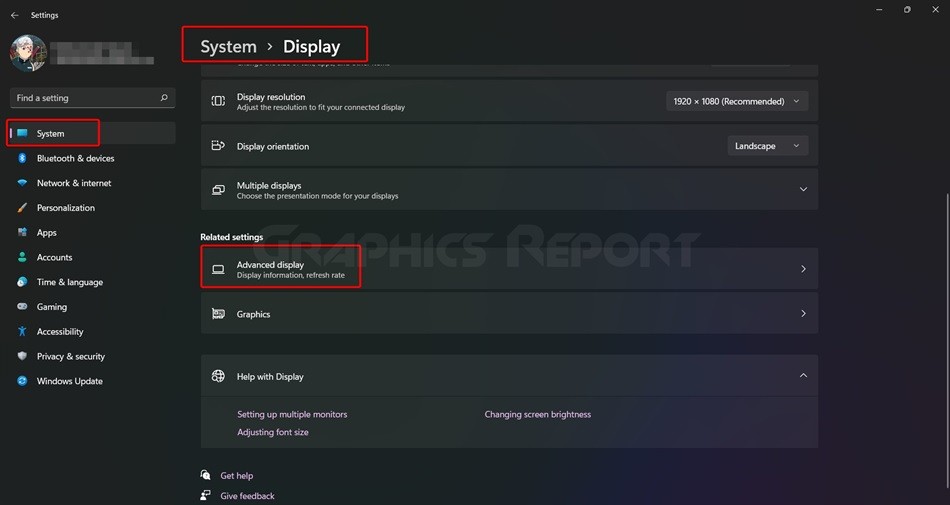Click the Windows Update sync icon
950x505 pixels.
coord(22,381)
